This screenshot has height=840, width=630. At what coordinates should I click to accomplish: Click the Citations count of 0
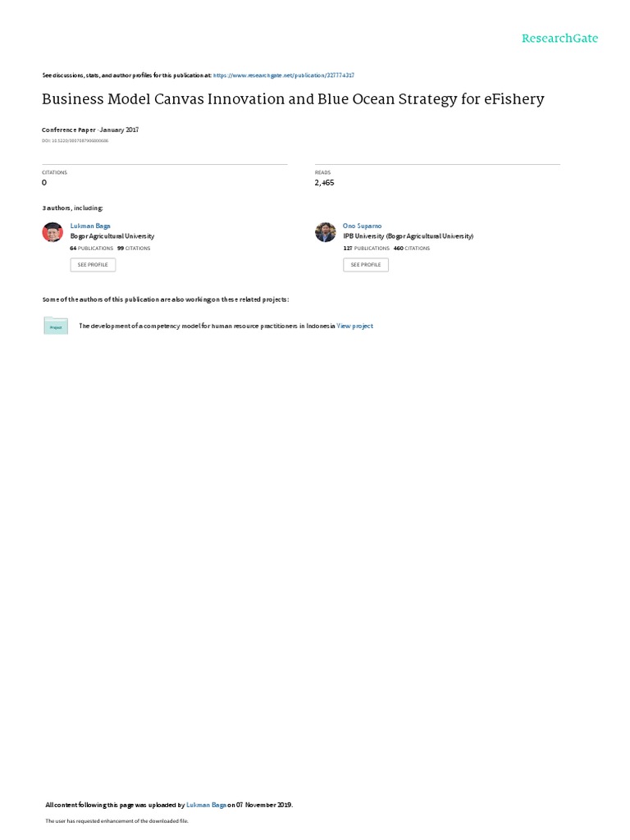pyautogui.click(x=44, y=183)
